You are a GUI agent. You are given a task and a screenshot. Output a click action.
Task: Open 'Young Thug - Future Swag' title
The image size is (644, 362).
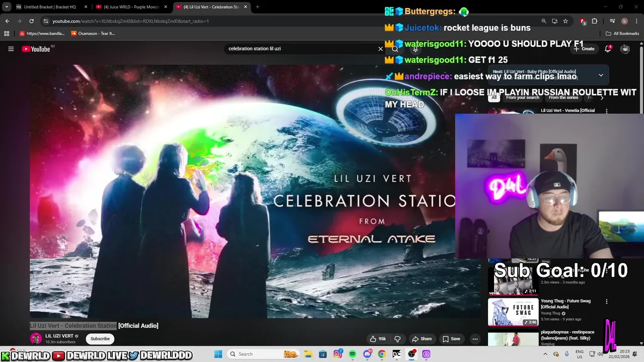click(x=566, y=304)
